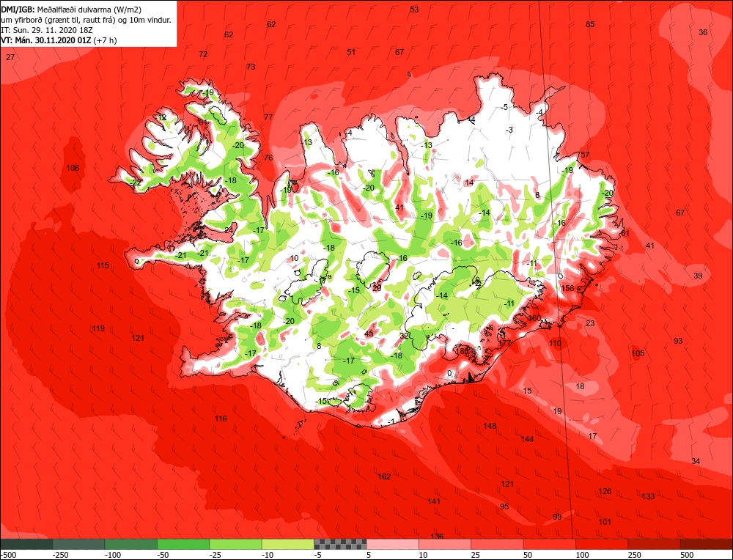Click the bright green legend swatch between -50 and -25
This screenshot has height=560, width=733.
pos(183,544)
